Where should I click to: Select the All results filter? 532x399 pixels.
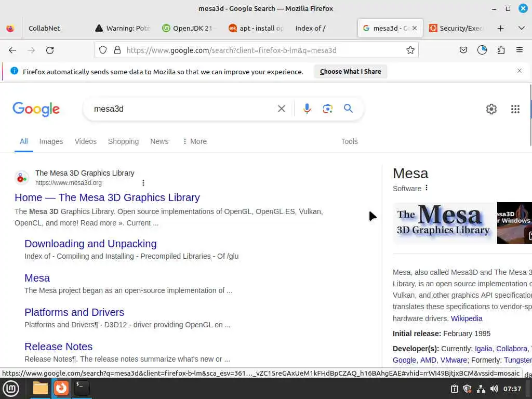[24, 141]
